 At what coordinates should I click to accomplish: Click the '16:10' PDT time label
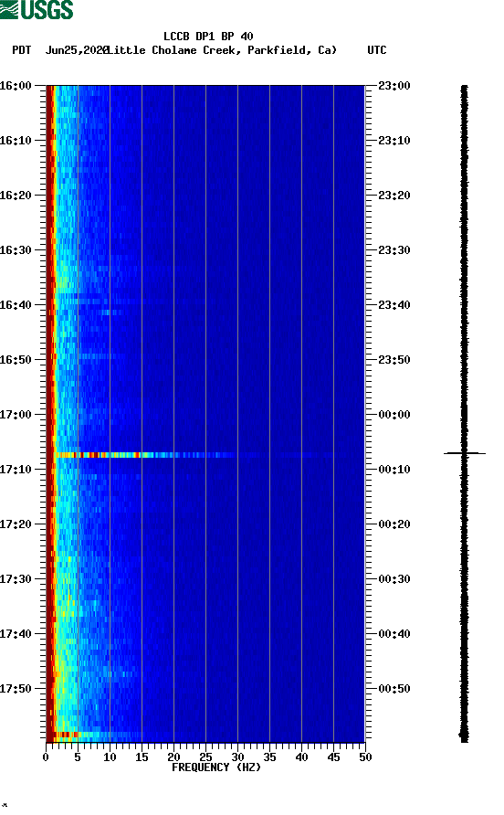click(16, 141)
